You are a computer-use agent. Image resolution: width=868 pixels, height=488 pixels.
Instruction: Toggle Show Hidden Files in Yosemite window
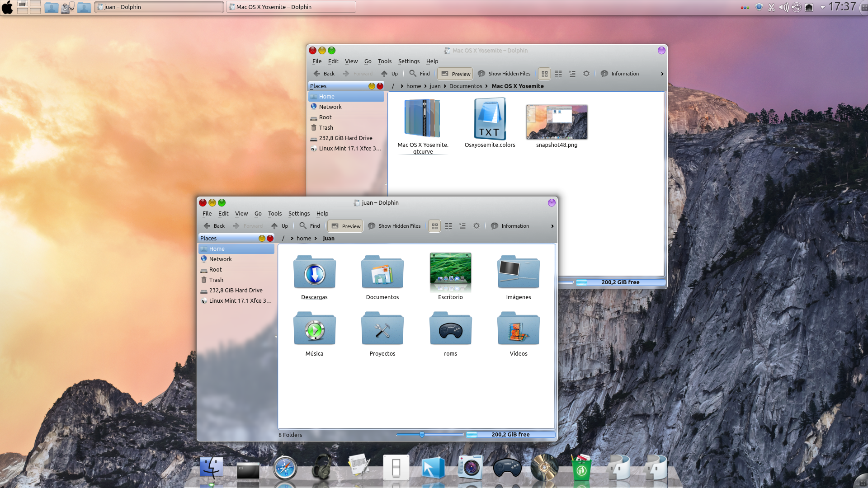pos(504,74)
